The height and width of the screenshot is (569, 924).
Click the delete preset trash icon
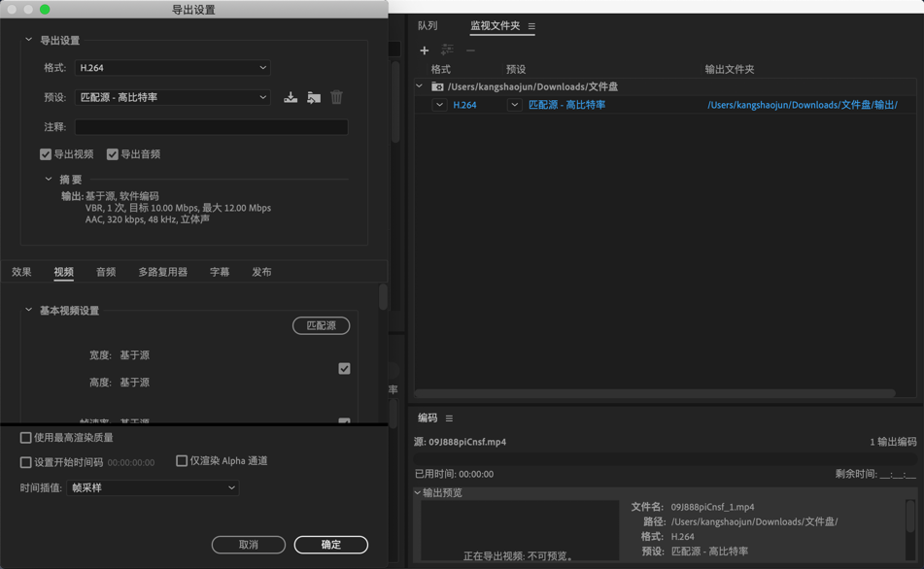pos(335,97)
